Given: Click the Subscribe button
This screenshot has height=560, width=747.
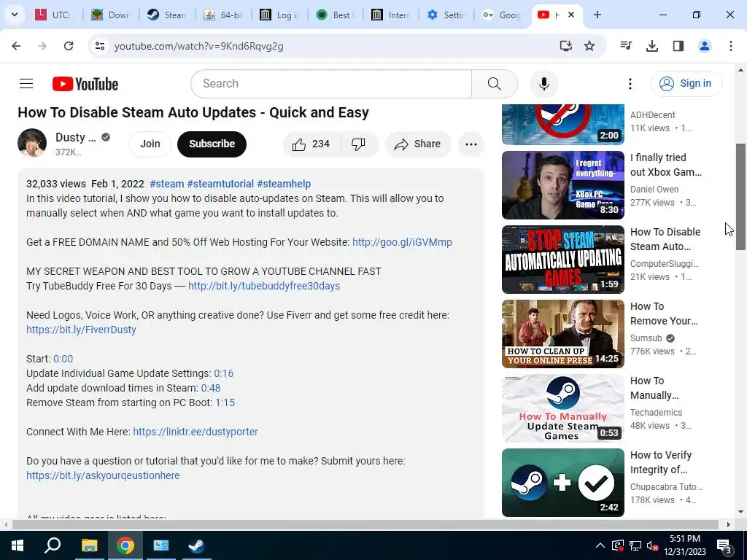Looking at the screenshot, I should point(212,144).
